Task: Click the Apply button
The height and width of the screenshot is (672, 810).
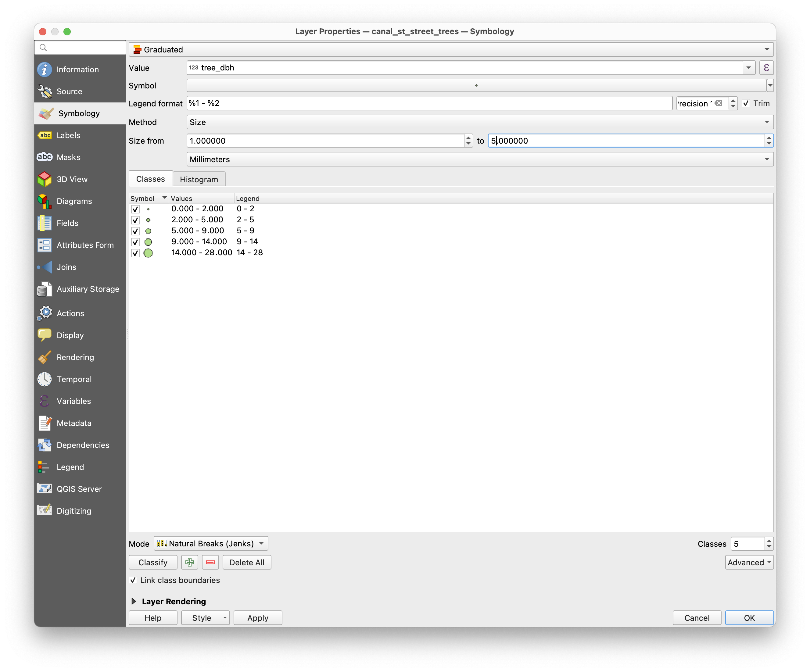Action: [x=258, y=618]
